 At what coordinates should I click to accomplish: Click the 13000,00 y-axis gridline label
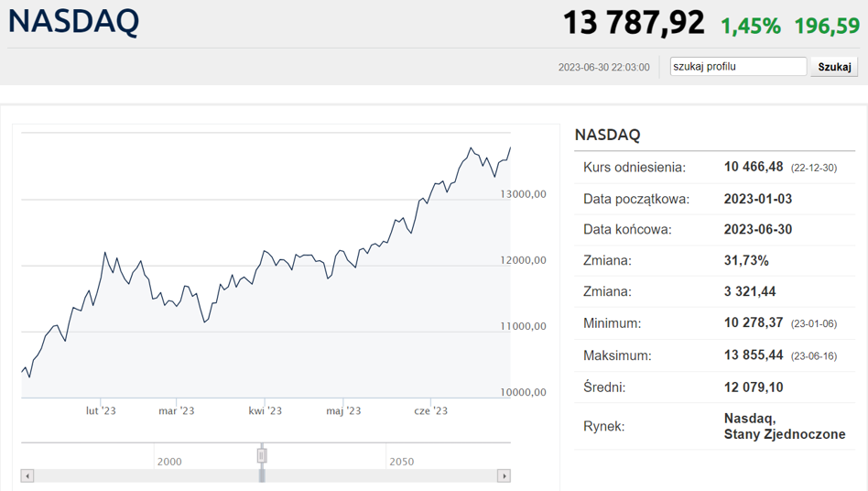pos(523,194)
